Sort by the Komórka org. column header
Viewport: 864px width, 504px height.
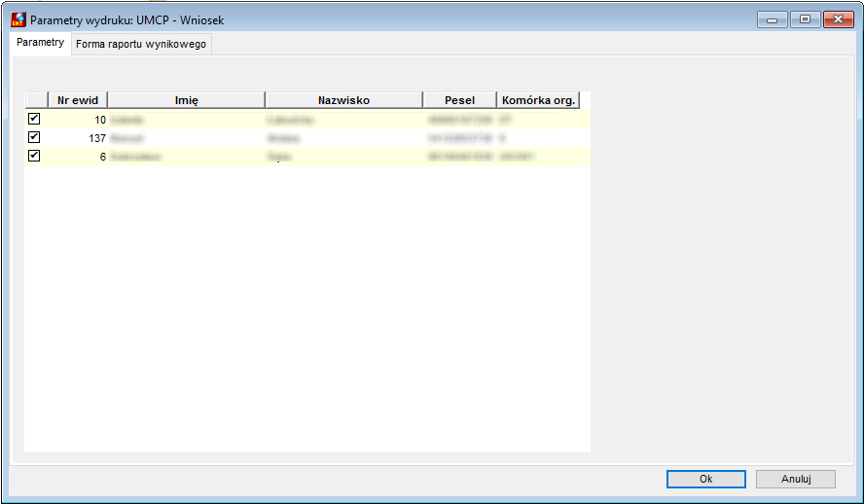[538, 100]
